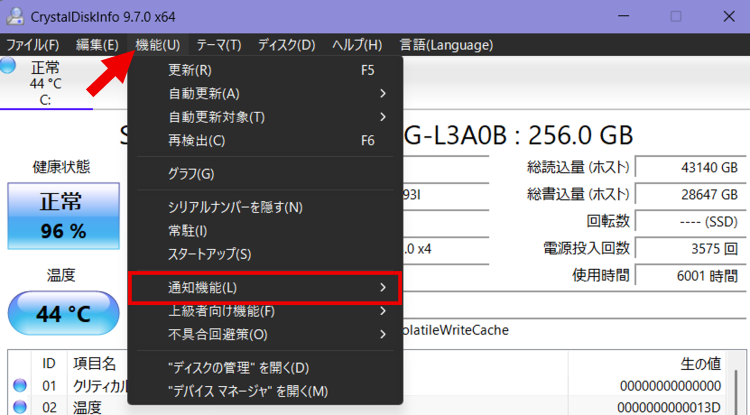Expand the 不具合回避策(O) submenu
This screenshot has height=415, width=750.
click(265, 335)
